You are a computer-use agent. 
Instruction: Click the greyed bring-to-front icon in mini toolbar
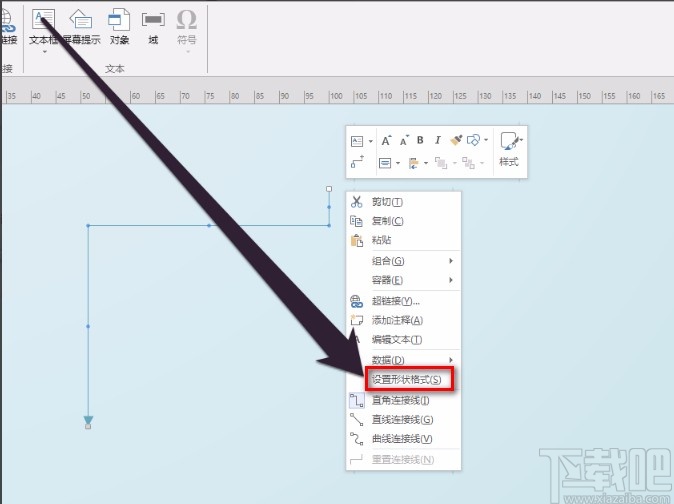click(x=441, y=163)
